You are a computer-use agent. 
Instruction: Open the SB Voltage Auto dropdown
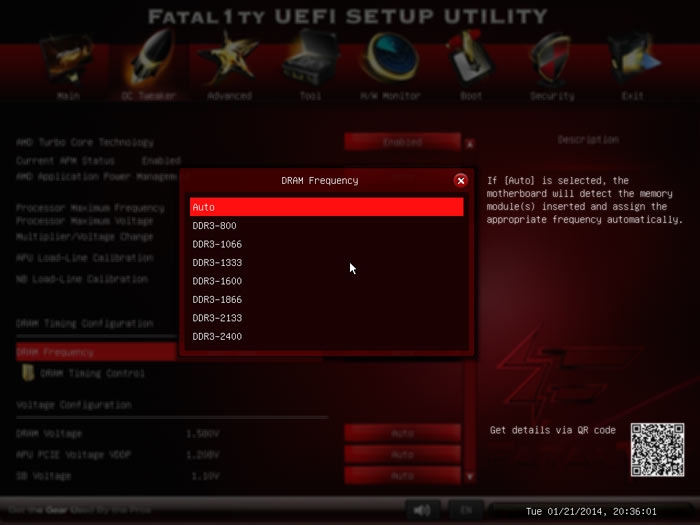click(402, 476)
